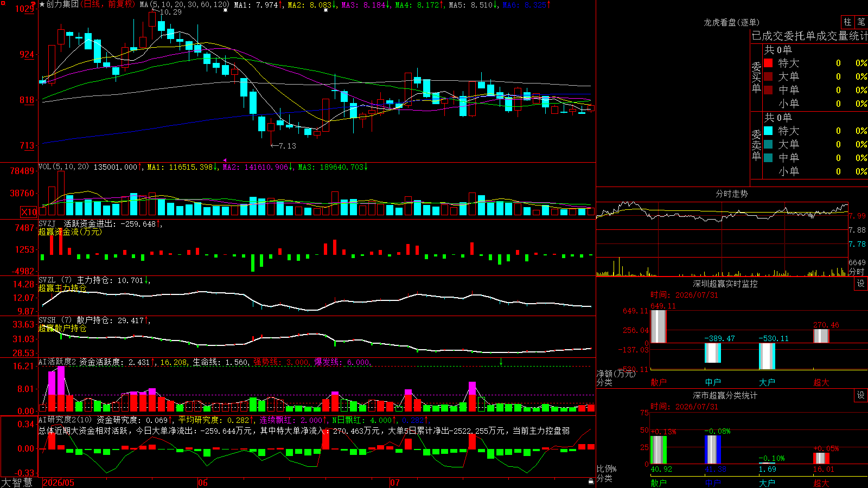Click the 超大 label under 深圳超赢实时监控

click(x=821, y=382)
